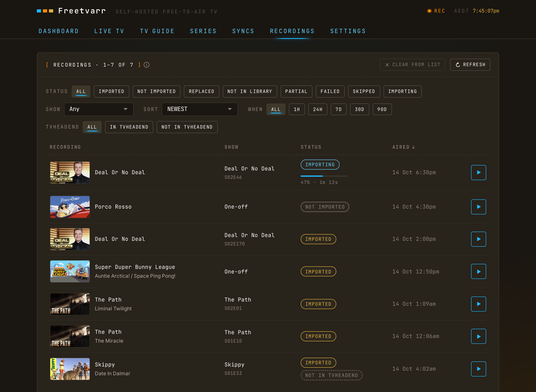Play the Porco Rosso recording
This screenshot has width=536, height=392.
478,207
